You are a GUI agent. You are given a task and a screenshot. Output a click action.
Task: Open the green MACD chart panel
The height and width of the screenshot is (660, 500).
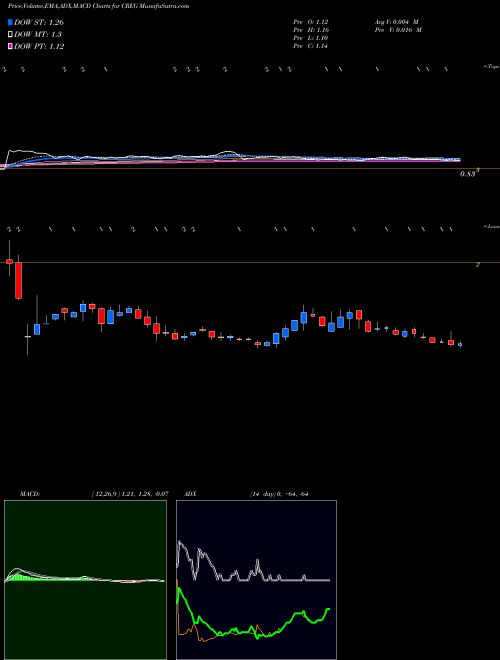(x=85, y=580)
